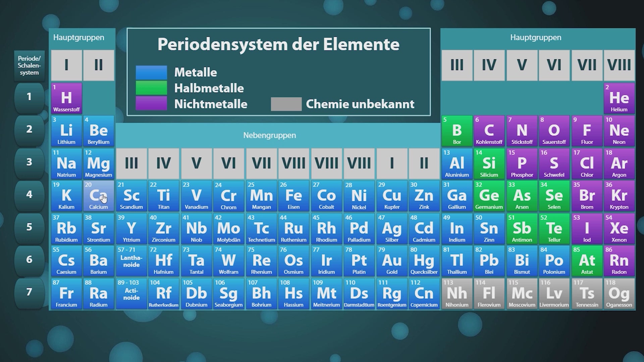The height and width of the screenshot is (362, 644).
Task: Click the gray Chemie unbekannt swatch
Action: pos(286,104)
